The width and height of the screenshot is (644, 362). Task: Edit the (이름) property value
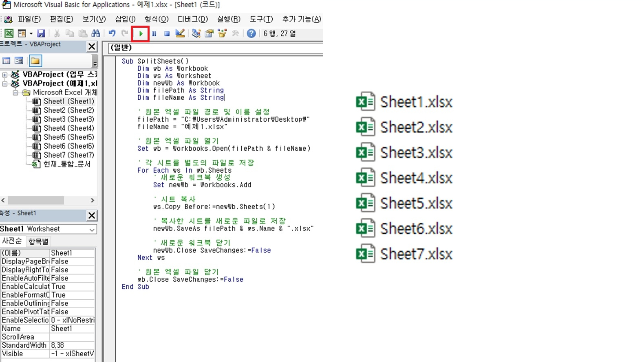[x=73, y=253]
